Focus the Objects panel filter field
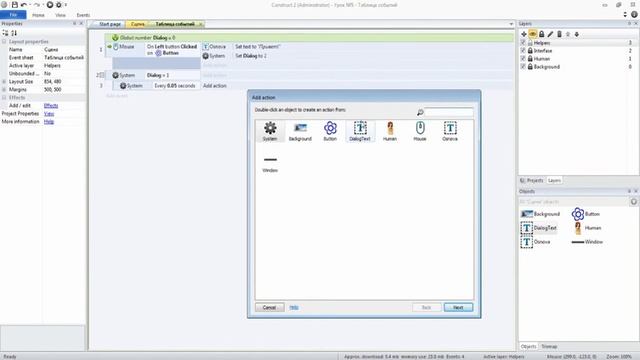This screenshot has height=360, width=640. point(573,202)
